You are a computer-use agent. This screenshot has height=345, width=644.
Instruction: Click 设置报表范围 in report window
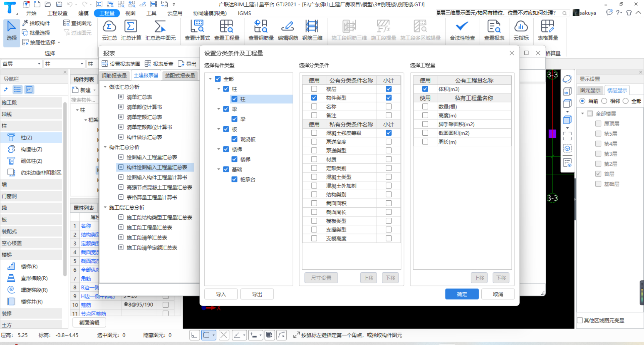coord(121,64)
